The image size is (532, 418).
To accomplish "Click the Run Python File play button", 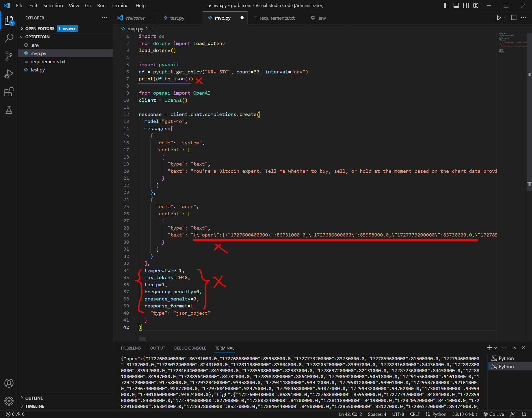I will pyautogui.click(x=499, y=18).
